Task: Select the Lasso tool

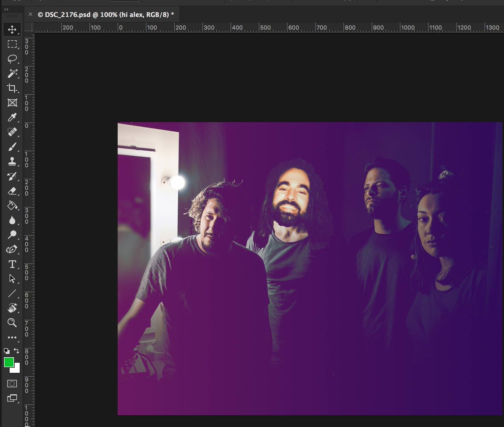Action: tap(12, 59)
